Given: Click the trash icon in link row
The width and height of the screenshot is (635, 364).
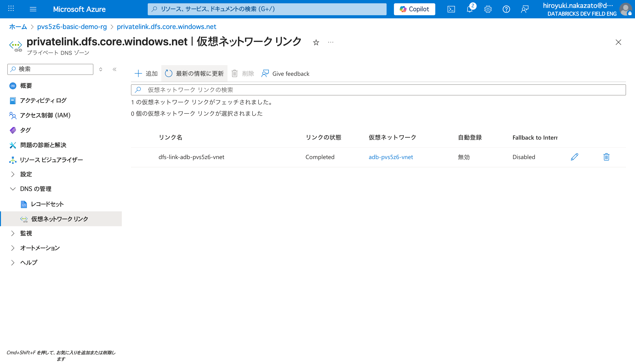Looking at the screenshot, I should coord(606,157).
